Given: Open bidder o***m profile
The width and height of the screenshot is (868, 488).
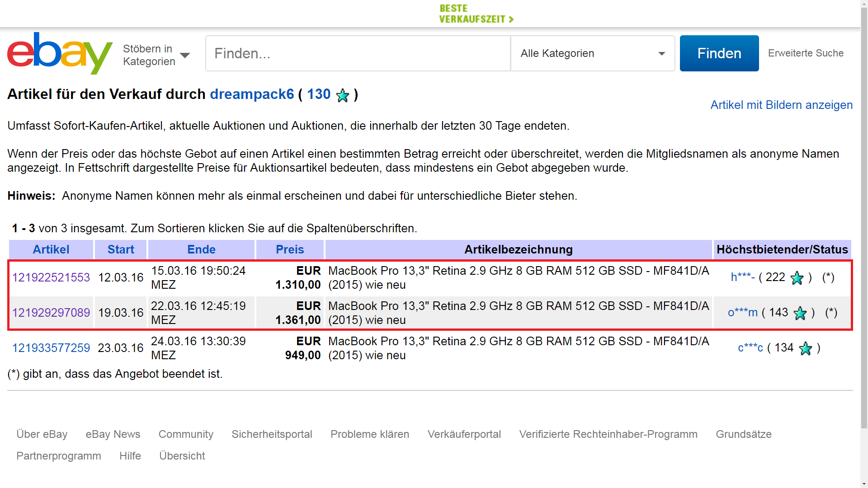Looking at the screenshot, I should 743,312.
